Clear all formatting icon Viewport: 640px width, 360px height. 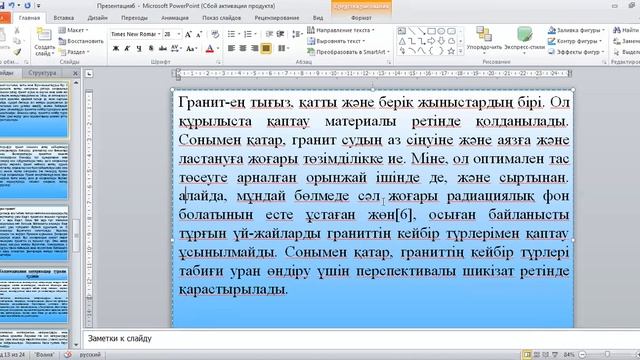pyautogui.click(x=215, y=34)
